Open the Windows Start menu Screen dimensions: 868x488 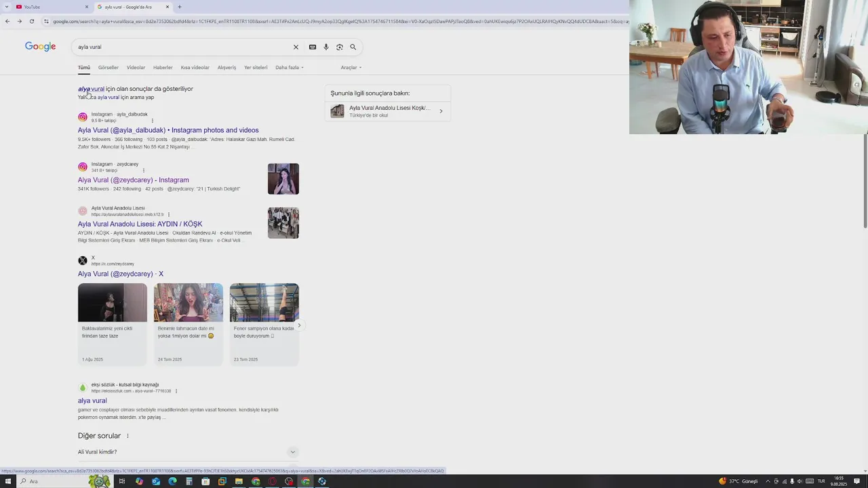(x=8, y=481)
